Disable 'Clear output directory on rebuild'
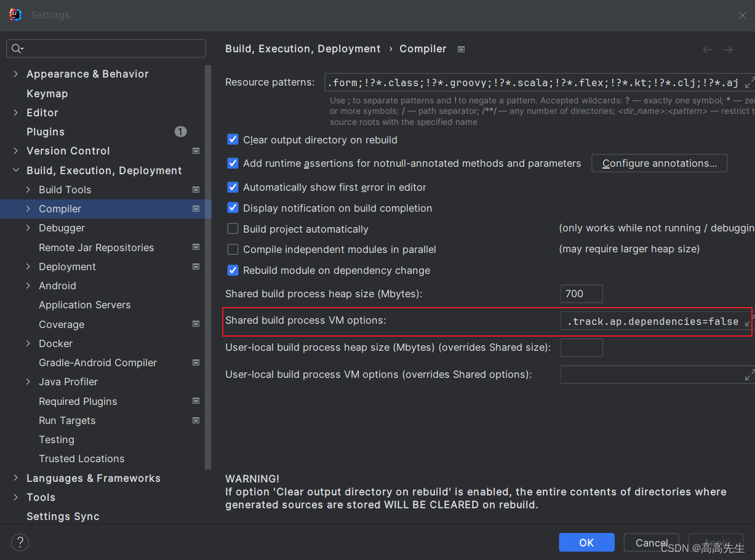755x560 pixels. (233, 140)
